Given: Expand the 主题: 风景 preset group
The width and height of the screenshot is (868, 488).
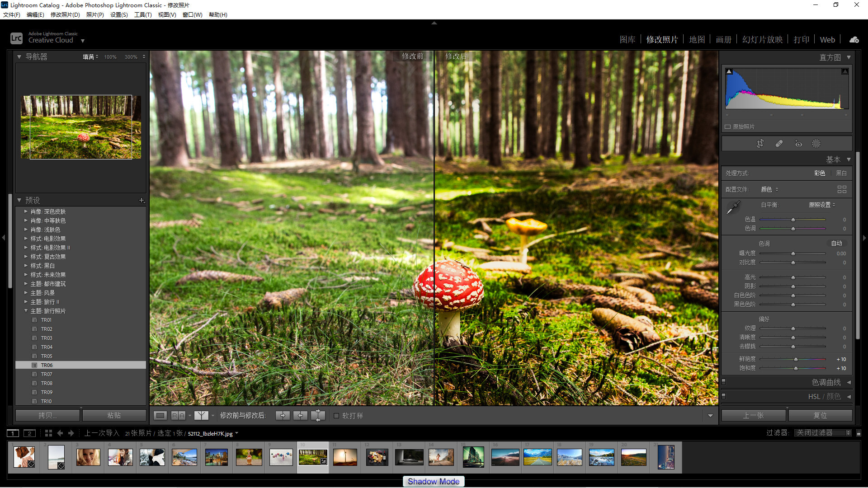Looking at the screenshot, I should pyautogui.click(x=26, y=293).
